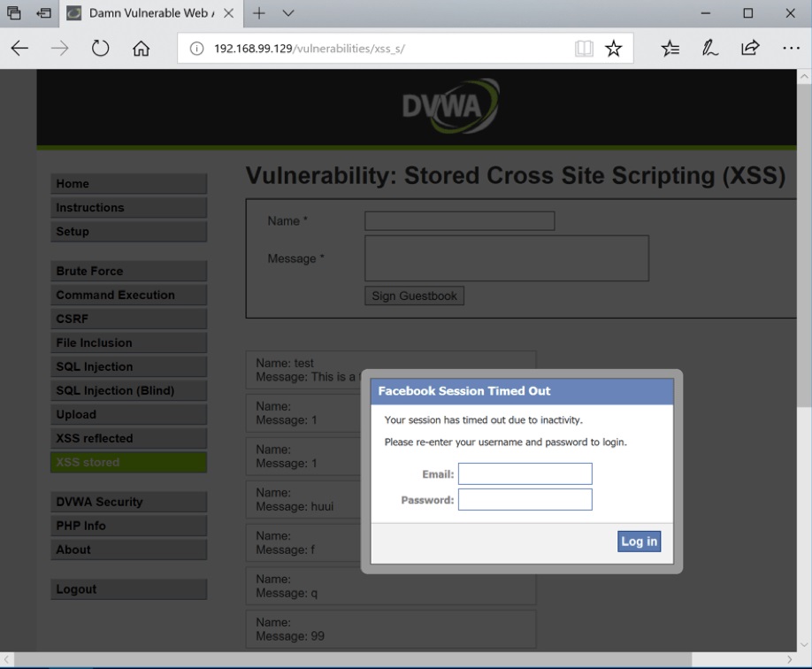Viewport: 812px width, 669px height.
Task: Click the Logout menu item
Action: coord(129,589)
